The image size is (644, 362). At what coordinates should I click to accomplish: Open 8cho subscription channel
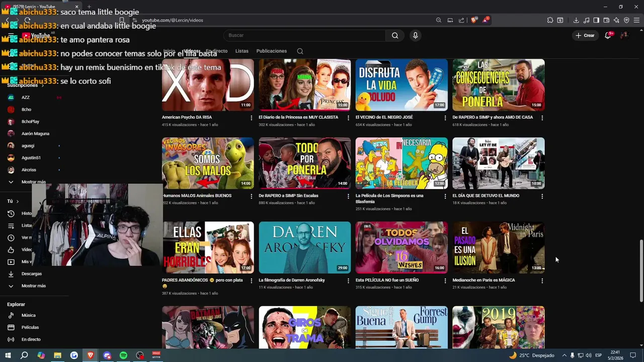click(x=26, y=110)
